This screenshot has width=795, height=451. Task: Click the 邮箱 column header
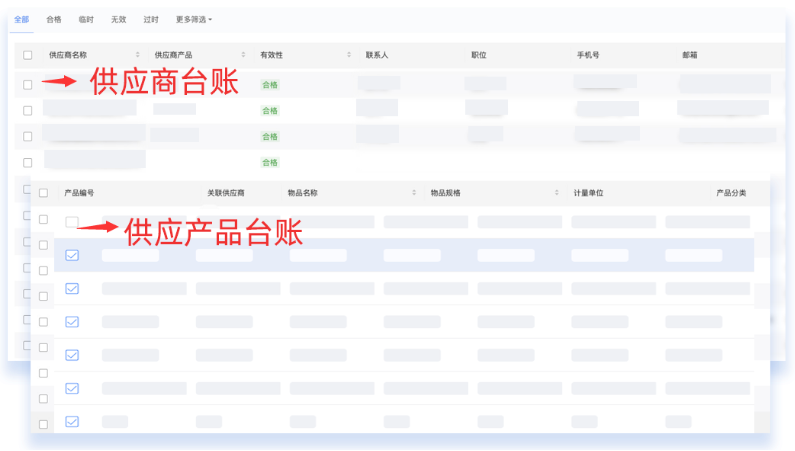point(690,55)
